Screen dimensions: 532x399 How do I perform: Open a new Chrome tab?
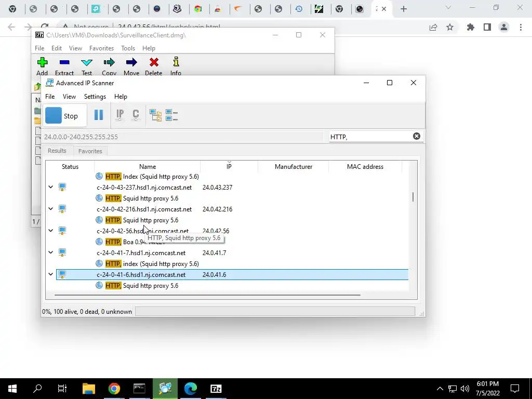pyautogui.click(x=403, y=9)
